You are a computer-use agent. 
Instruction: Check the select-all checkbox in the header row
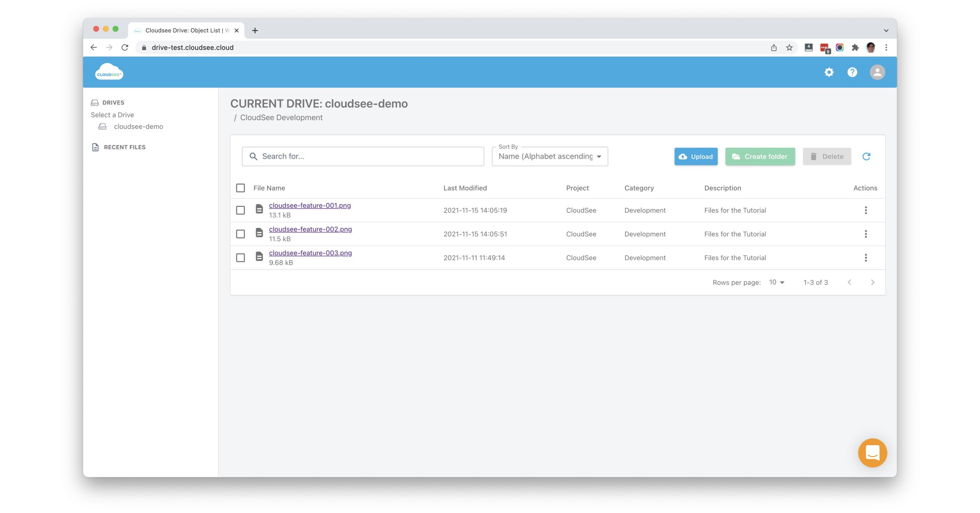(241, 188)
